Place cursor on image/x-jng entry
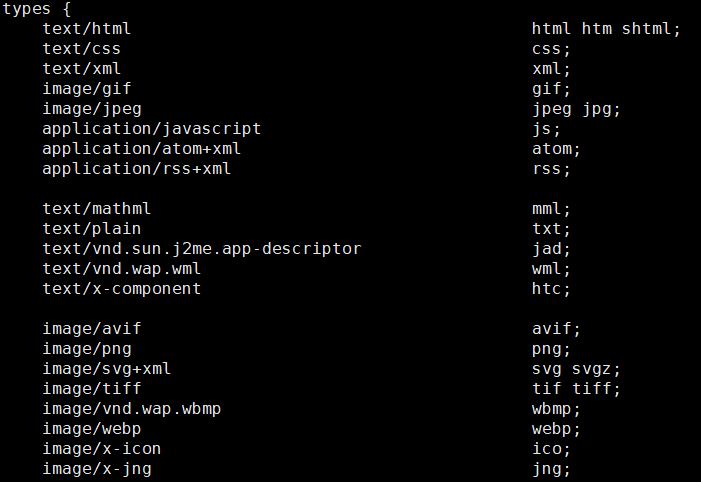The image size is (701, 482). point(97,469)
